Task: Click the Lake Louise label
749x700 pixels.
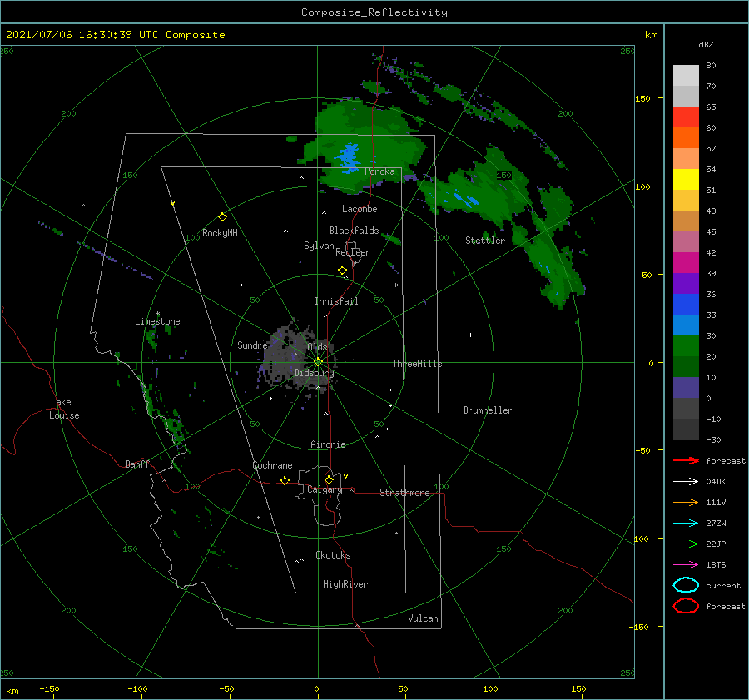Action: pyautogui.click(x=64, y=409)
